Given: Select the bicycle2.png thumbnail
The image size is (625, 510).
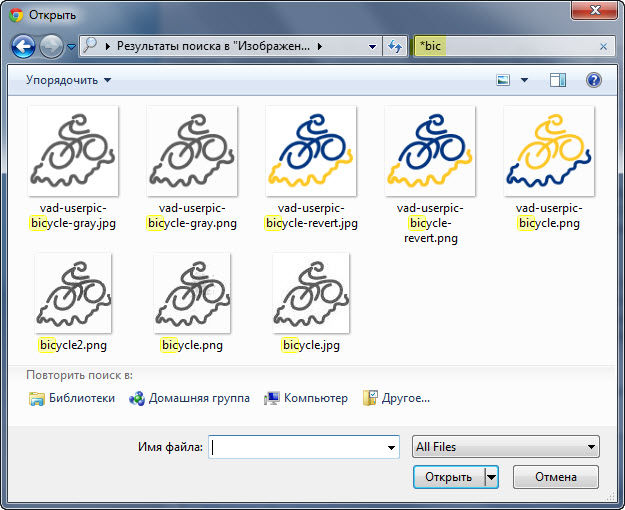Looking at the screenshot, I should click(x=73, y=293).
